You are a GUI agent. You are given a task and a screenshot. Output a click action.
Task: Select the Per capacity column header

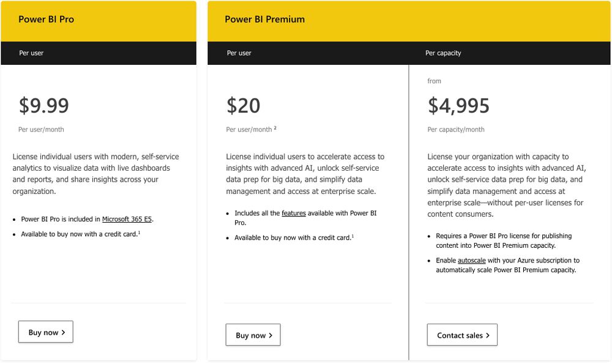click(443, 53)
